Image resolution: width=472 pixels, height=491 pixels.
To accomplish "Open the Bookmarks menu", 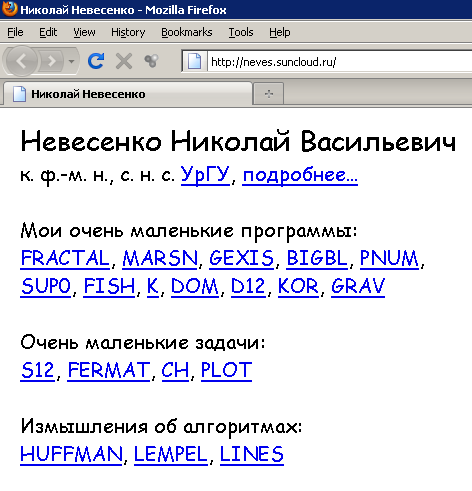I will coord(187,32).
